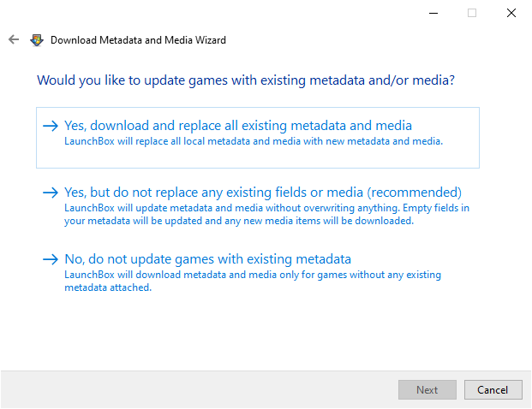Click the description about games without existing metadata
Viewport: 532px width, 409px height.
pyautogui.click(x=252, y=281)
